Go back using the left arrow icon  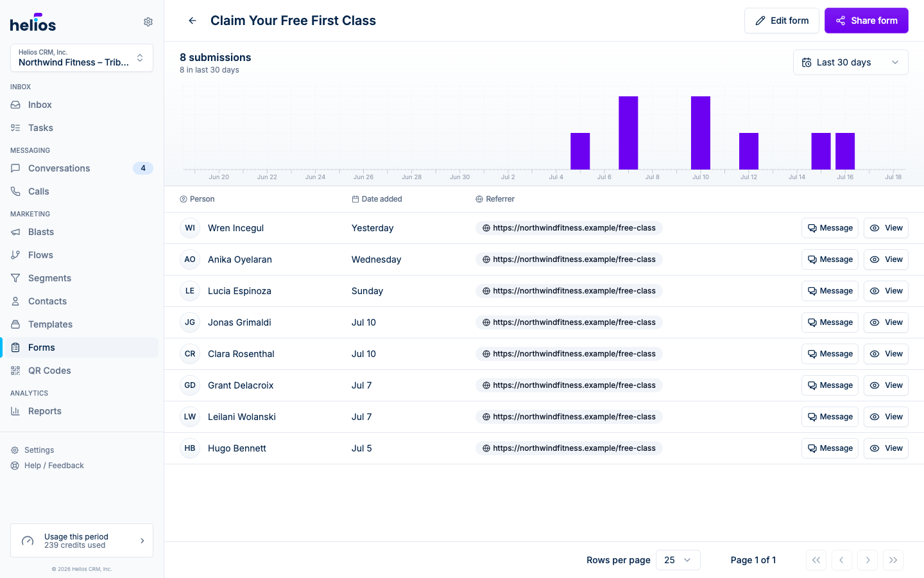(193, 21)
